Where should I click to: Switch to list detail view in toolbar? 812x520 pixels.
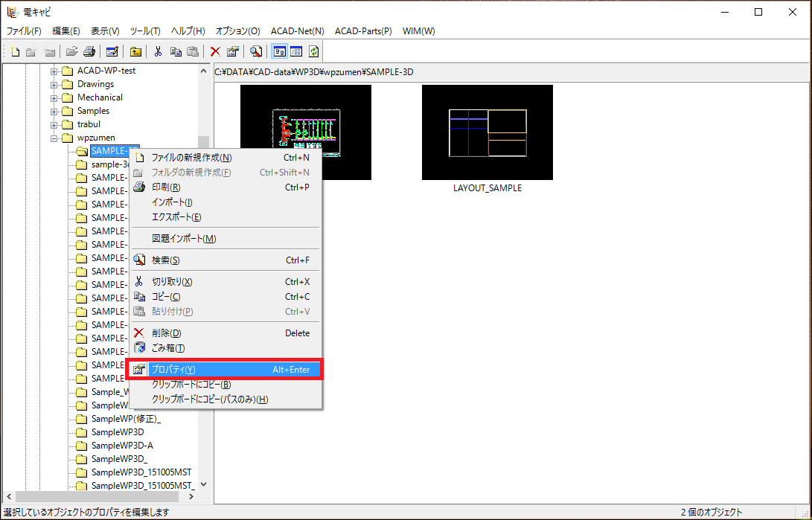click(x=296, y=51)
